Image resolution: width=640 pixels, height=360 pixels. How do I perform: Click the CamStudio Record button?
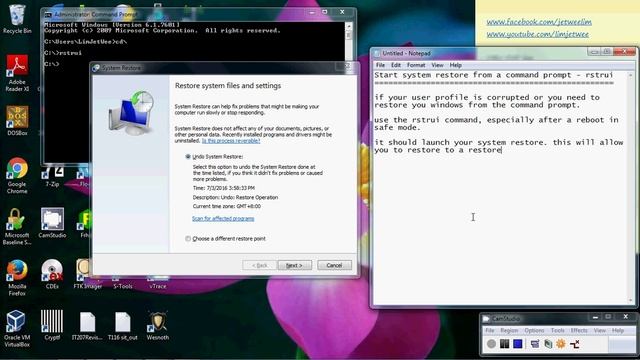(491, 344)
